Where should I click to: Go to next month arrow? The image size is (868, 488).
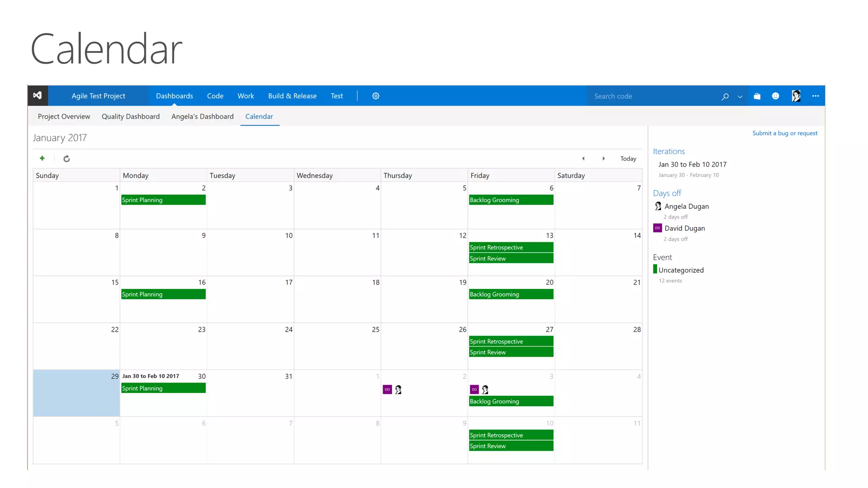point(604,159)
